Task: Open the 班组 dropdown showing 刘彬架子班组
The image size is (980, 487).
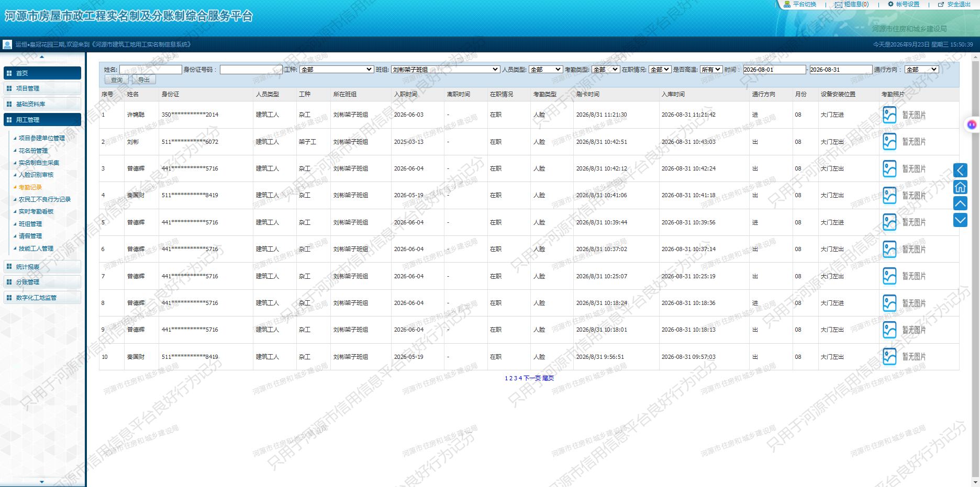Action: pyautogui.click(x=446, y=69)
